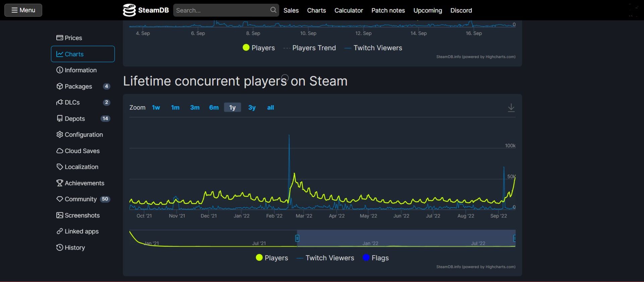Click the Jul '21 navigator label

(x=259, y=243)
